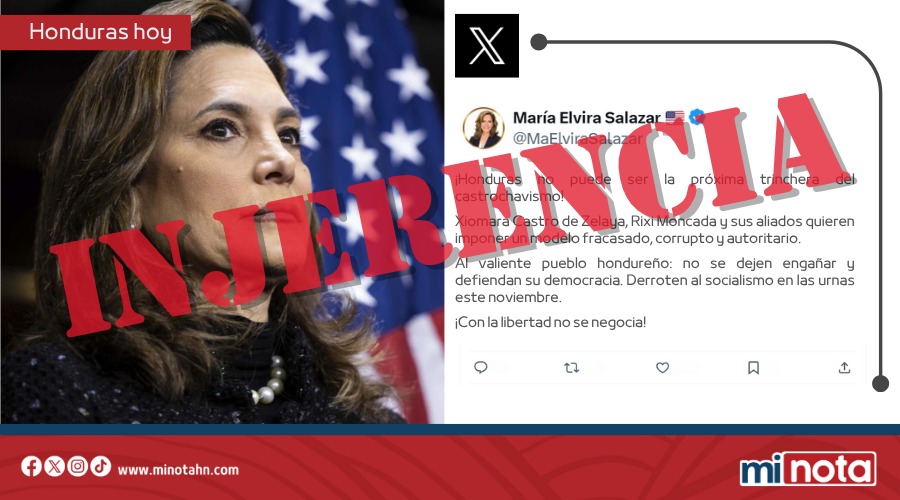Open the Facebook icon in footer
The height and width of the screenshot is (500, 900).
(32, 466)
